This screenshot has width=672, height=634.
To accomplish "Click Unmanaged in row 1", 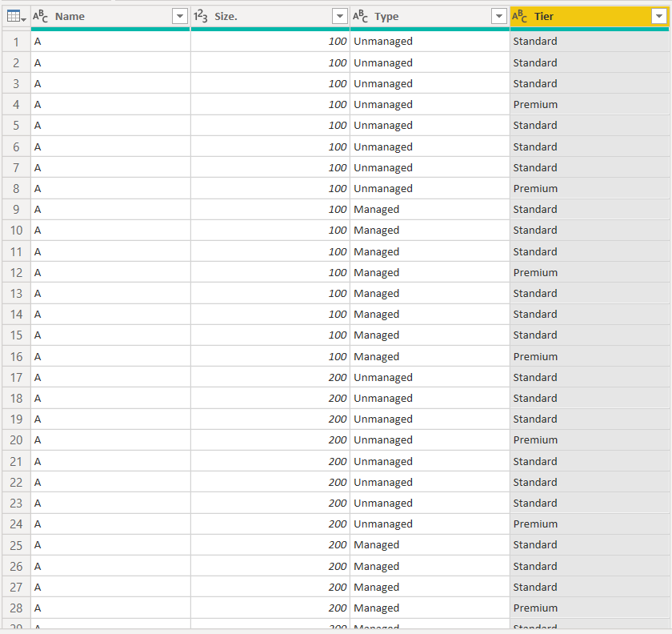I will pos(383,42).
